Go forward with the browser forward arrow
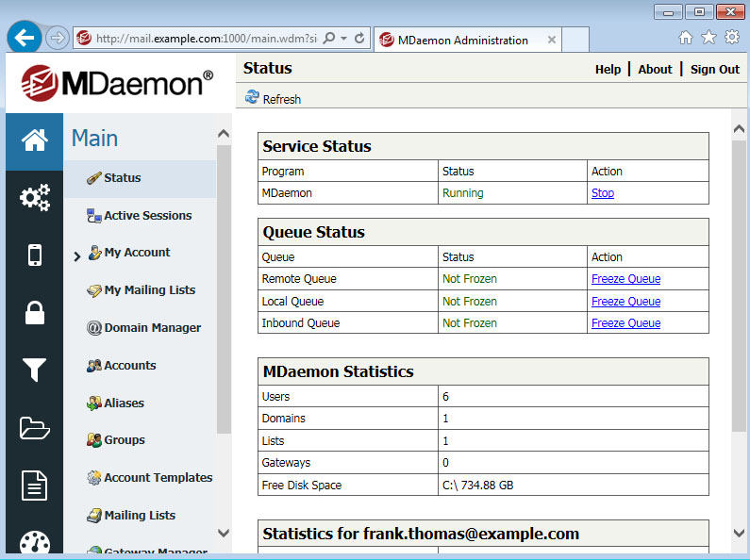 pyautogui.click(x=57, y=38)
